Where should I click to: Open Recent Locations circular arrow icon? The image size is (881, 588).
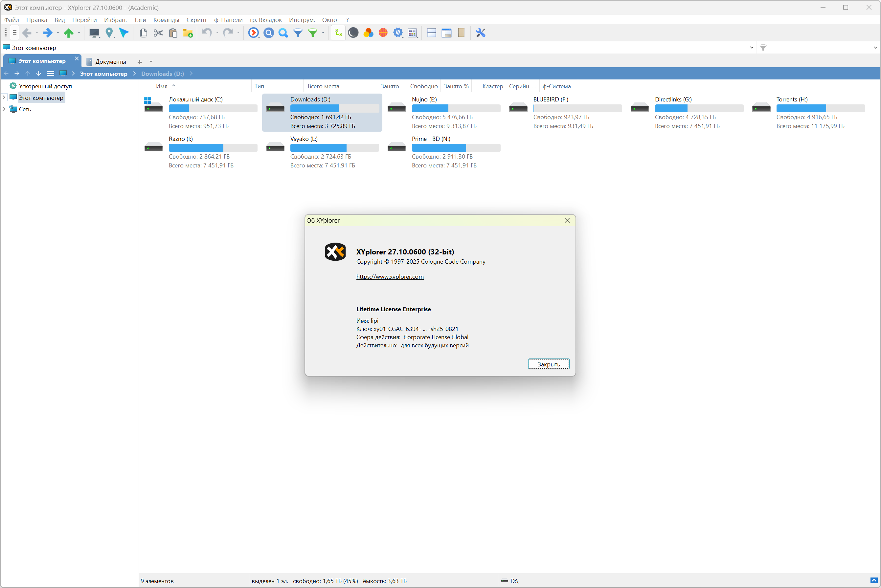coord(254,33)
